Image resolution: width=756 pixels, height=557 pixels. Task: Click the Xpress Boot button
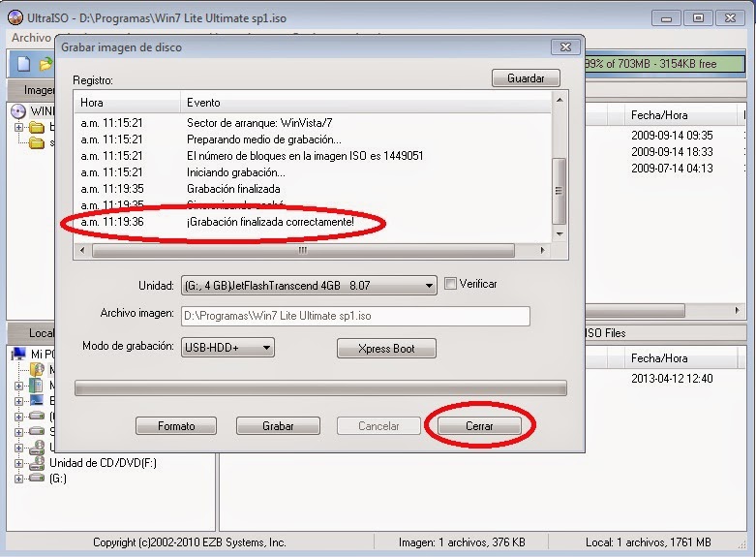386,349
